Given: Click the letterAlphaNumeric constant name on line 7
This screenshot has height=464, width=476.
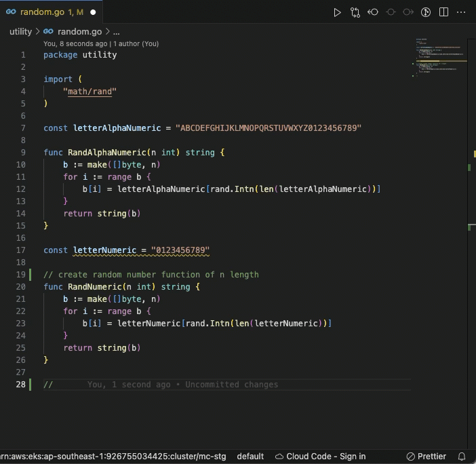Looking at the screenshot, I should (x=117, y=128).
